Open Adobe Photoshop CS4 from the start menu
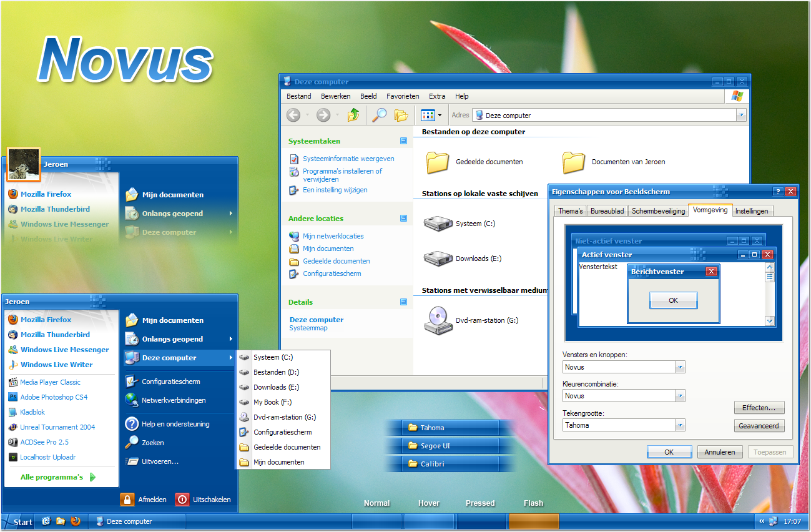The image size is (811, 532). click(x=53, y=397)
